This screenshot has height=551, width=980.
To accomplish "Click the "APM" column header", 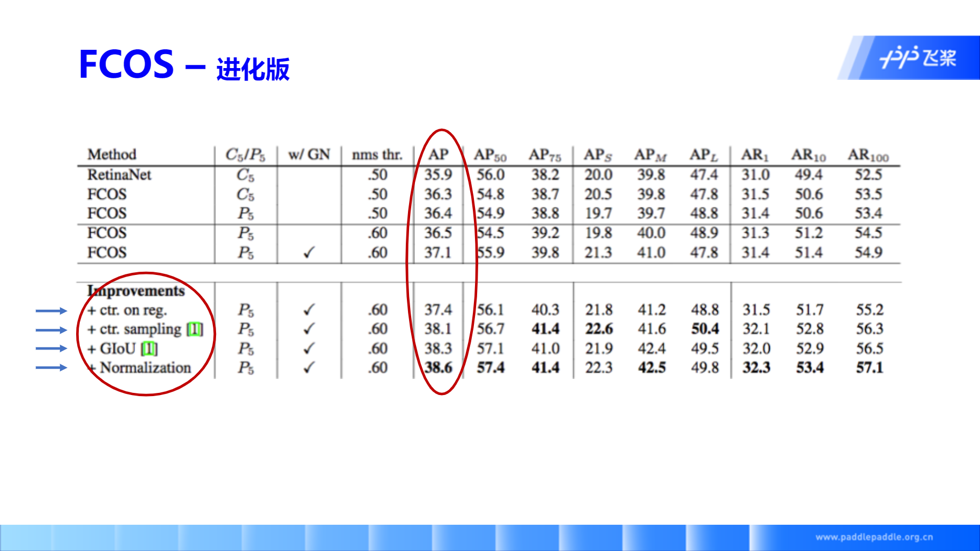I will (650, 155).
